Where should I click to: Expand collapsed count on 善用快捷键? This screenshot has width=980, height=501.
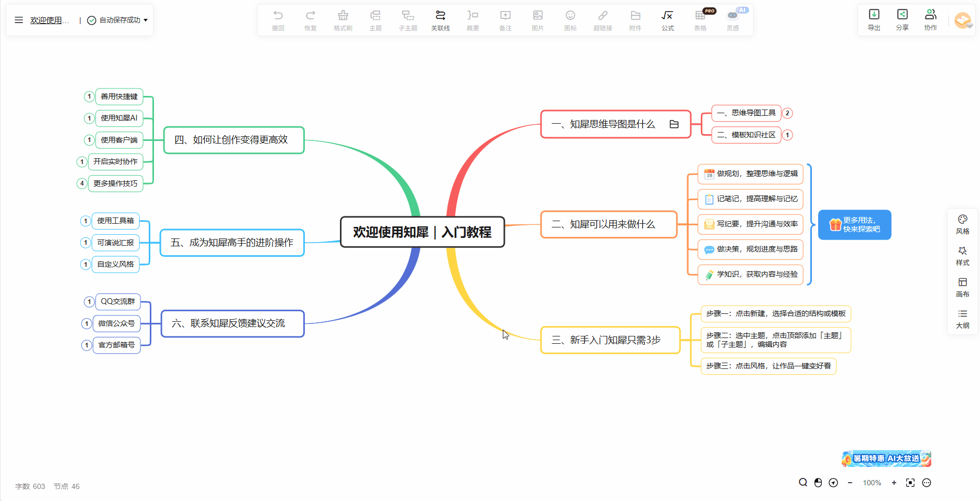(90, 96)
